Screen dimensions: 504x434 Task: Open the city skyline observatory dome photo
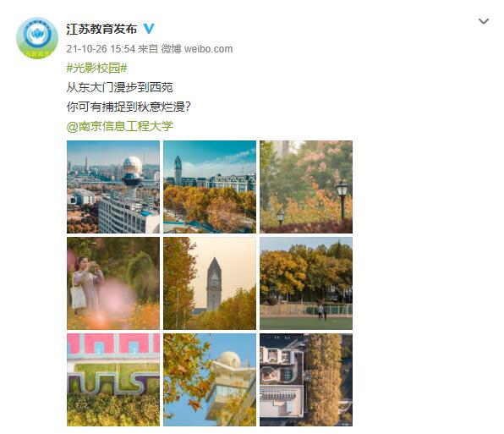pyautogui.click(x=113, y=187)
